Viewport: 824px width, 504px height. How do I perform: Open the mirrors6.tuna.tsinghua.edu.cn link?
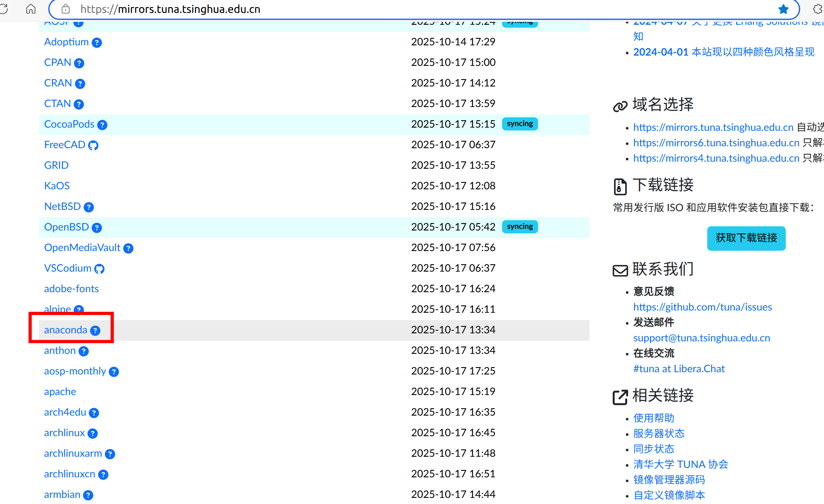point(716,143)
